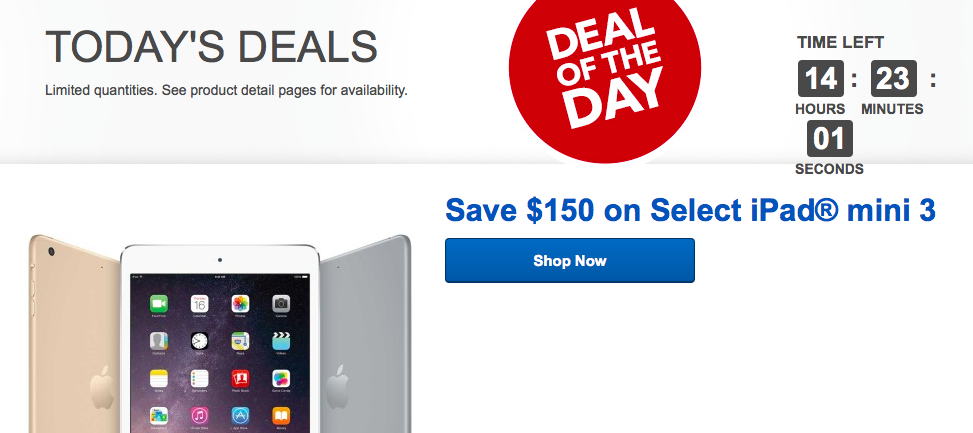Screen dimensions: 973x433
Task: Select the orange iBooks icon
Action: point(281,416)
